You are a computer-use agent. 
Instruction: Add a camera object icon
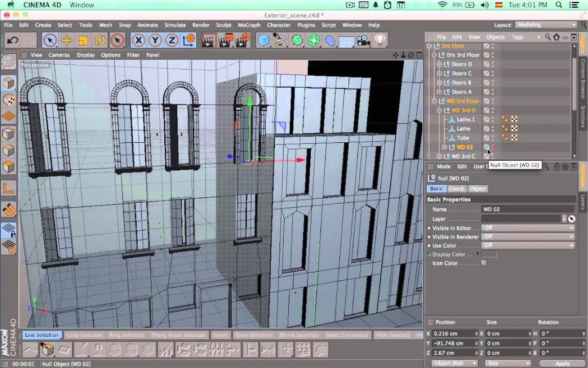[363, 40]
